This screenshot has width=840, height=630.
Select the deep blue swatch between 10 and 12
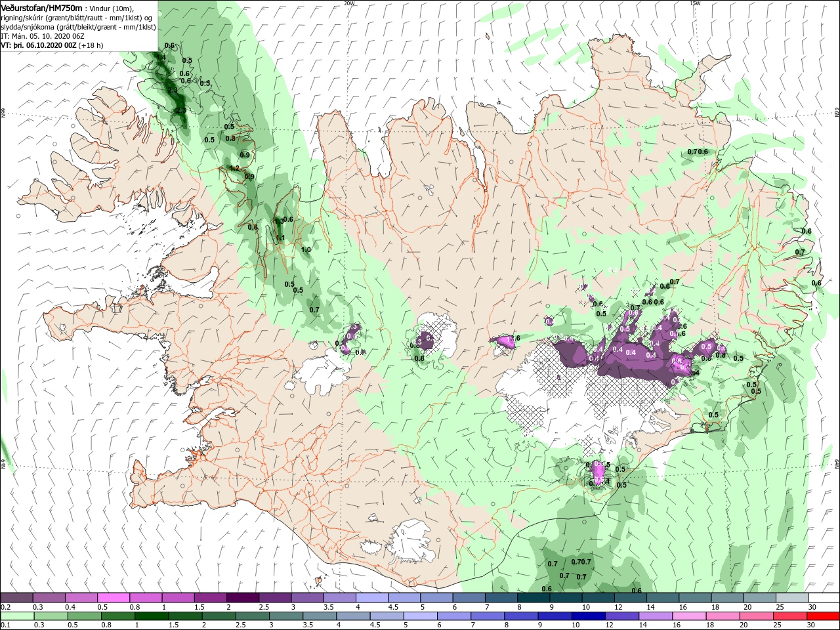pos(587,616)
